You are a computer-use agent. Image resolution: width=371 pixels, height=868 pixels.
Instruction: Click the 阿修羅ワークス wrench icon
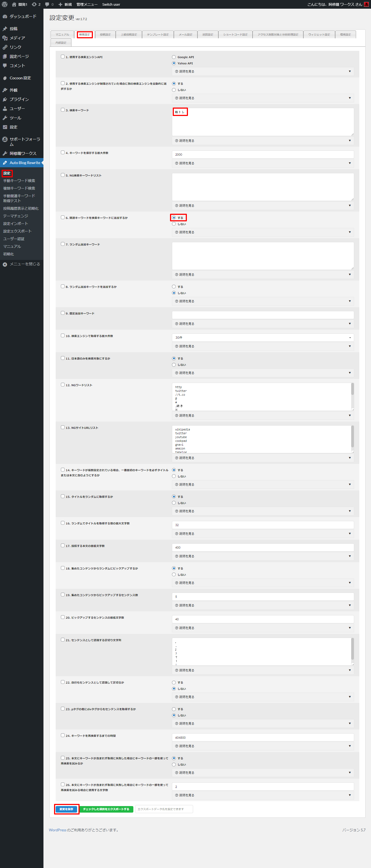tap(5, 153)
